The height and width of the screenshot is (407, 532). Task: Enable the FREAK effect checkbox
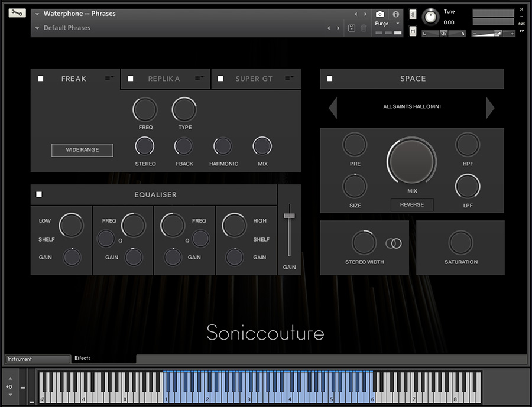[40, 79]
